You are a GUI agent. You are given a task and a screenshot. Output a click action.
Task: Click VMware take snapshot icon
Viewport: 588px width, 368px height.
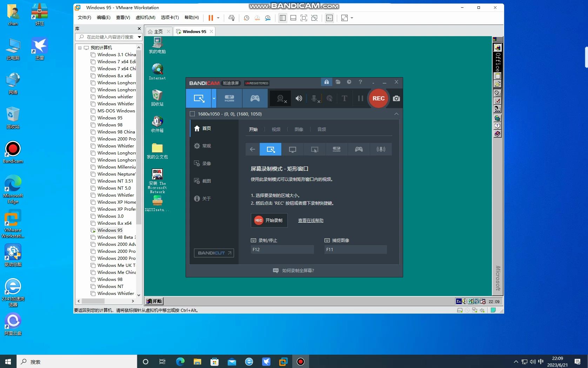[x=246, y=18]
